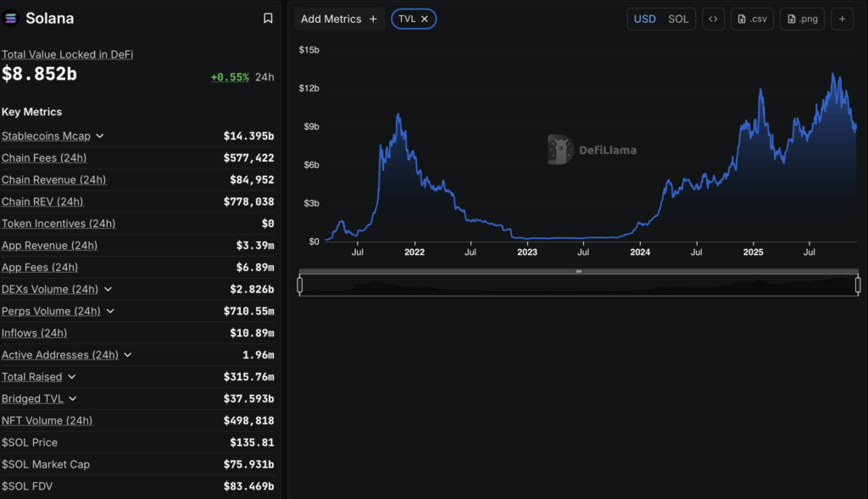Viewport: 868px width, 499px height.
Task: Click the Solana logo icon
Action: 11,18
